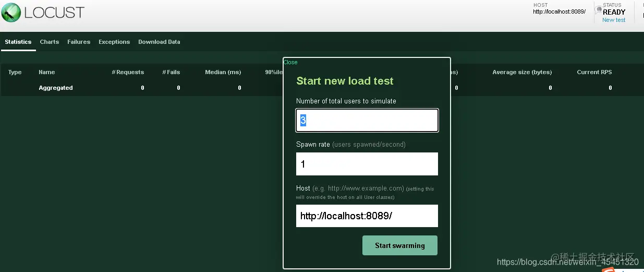Click the READY status text
This screenshot has width=644, height=272.
click(614, 12)
